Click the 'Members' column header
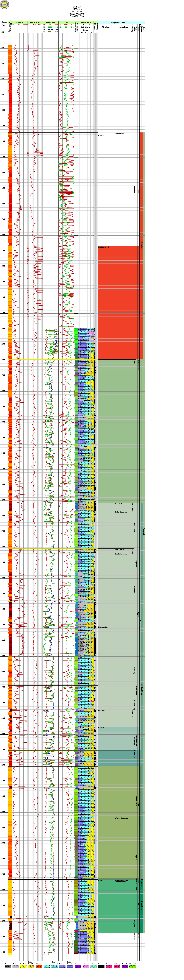Image resolution: width=184 pixels, height=980 pixels. click(106, 27)
